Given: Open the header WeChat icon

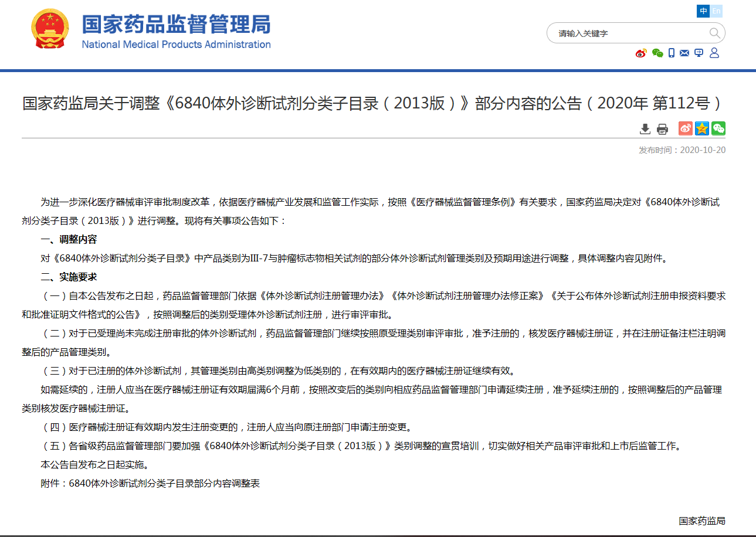Looking at the screenshot, I should tap(657, 53).
